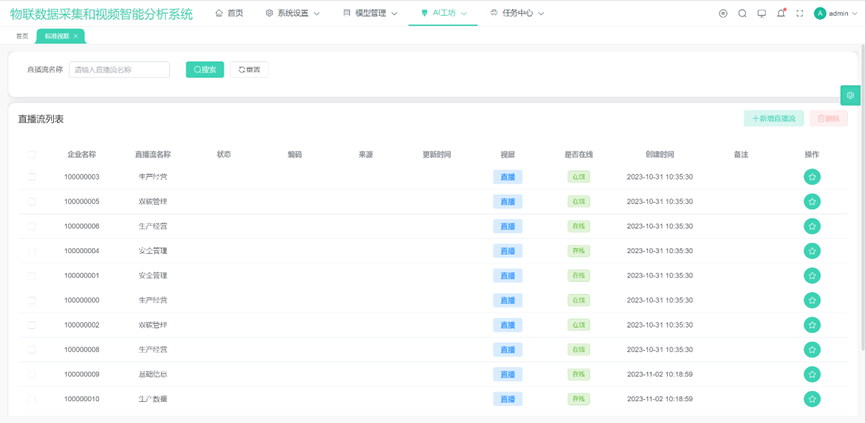The image size is (865, 423).
Task: Click the star icon for row 100000010
Action: point(811,399)
